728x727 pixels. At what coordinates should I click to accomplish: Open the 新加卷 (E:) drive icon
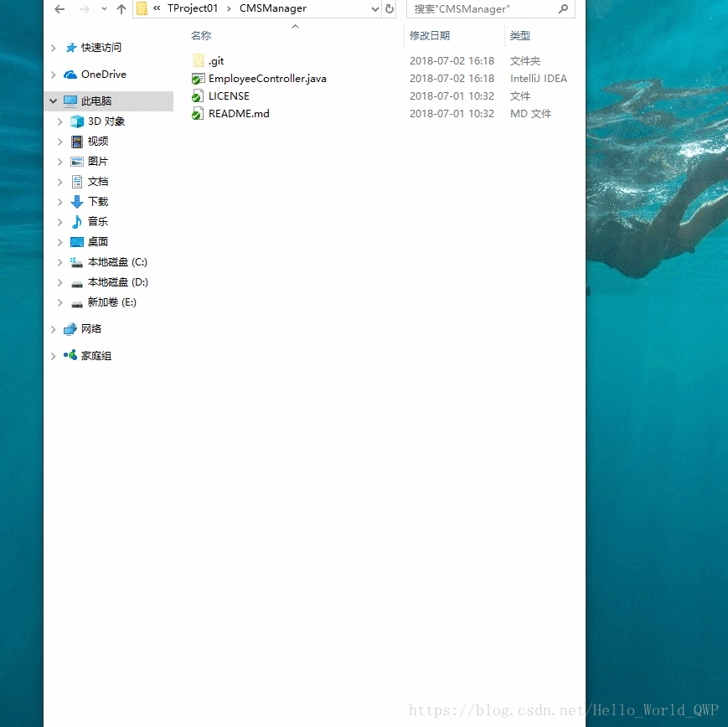(x=77, y=304)
